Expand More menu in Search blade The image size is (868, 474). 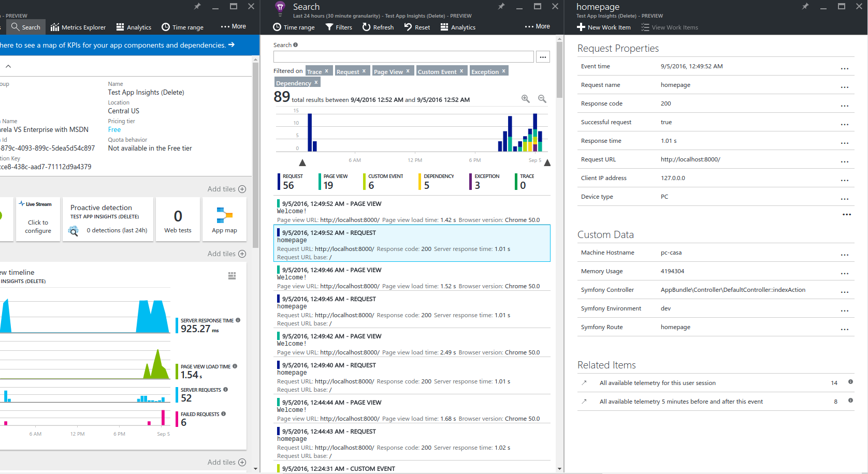(x=538, y=26)
